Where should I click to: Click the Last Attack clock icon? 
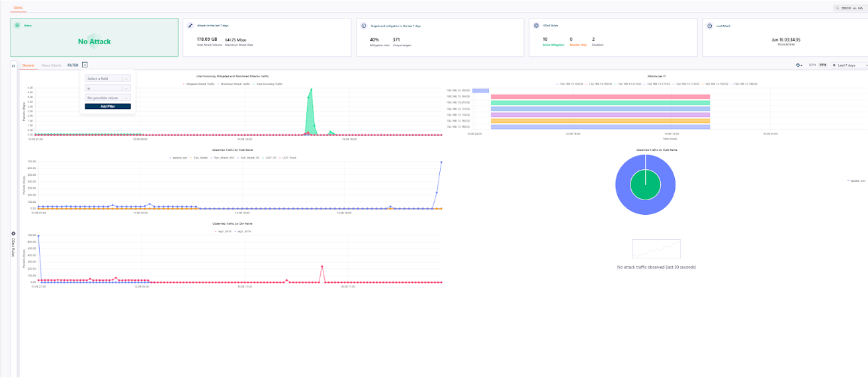710,26
